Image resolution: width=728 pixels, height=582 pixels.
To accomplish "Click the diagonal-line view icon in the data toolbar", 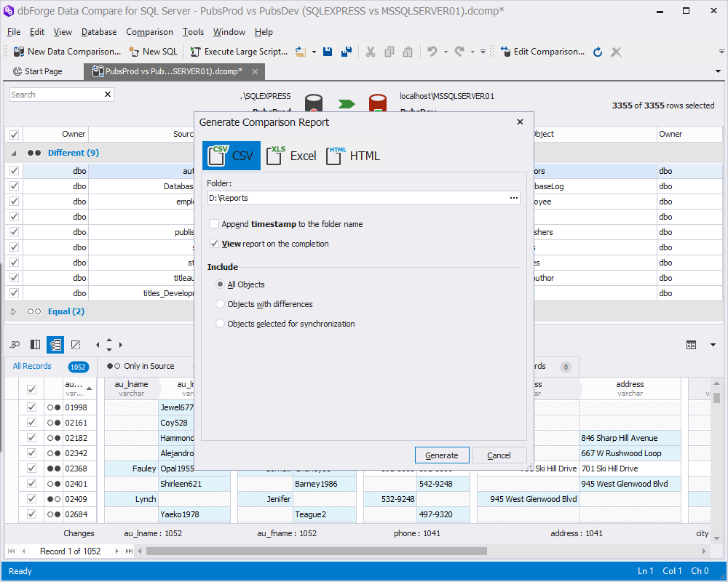I will pos(76,344).
